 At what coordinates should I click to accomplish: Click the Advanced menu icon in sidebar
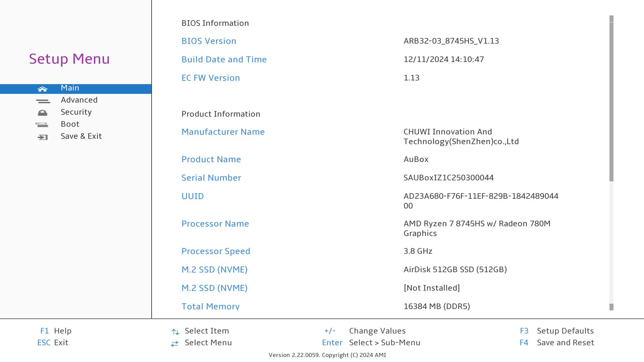coord(43,101)
